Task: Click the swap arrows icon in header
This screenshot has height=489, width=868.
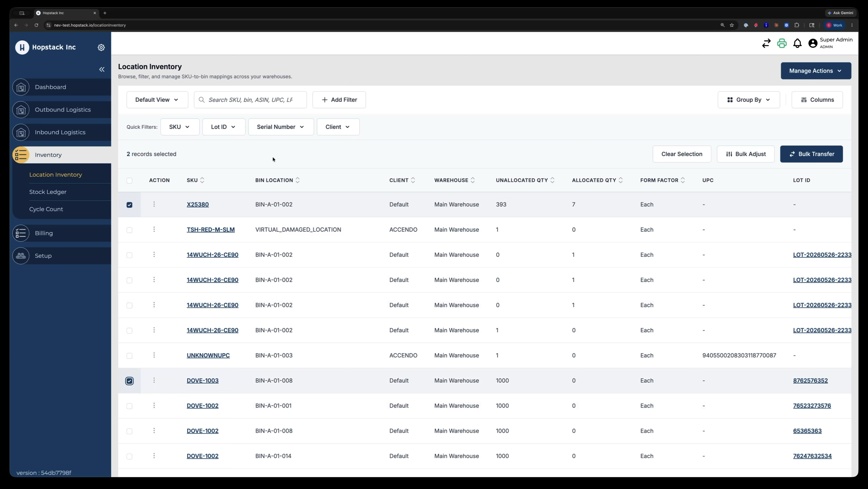Action: tap(766, 43)
